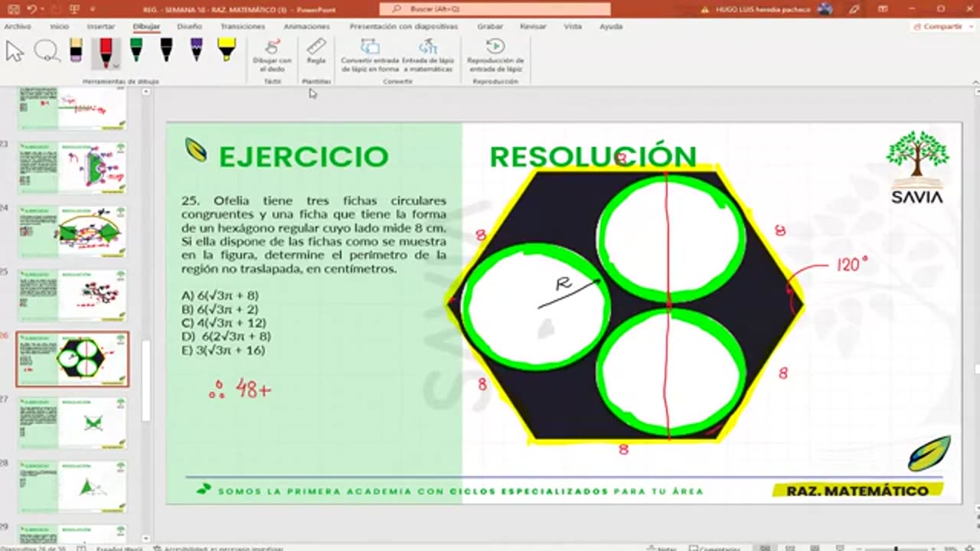Select the black pen
Image resolution: width=980 pixels, height=551 pixels.
(x=166, y=51)
